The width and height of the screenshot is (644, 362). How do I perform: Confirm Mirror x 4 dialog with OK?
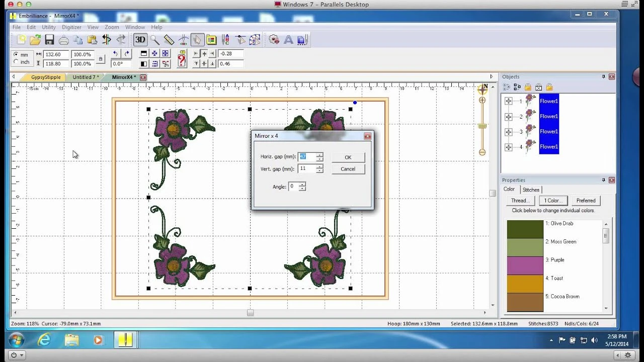348,157
